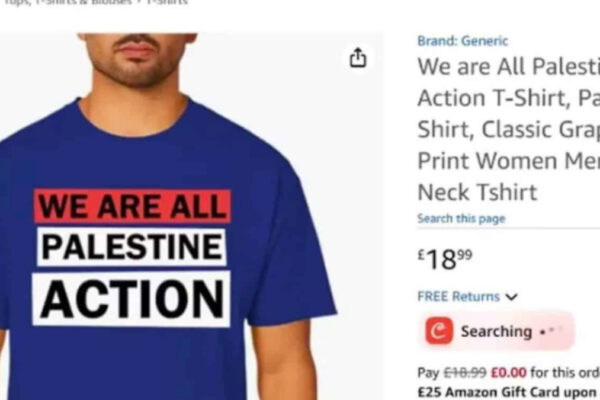The height and width of the screenshot is (400, 600).
Task: Select the We are All Palestine product title
Action: [x=509, y=129]
